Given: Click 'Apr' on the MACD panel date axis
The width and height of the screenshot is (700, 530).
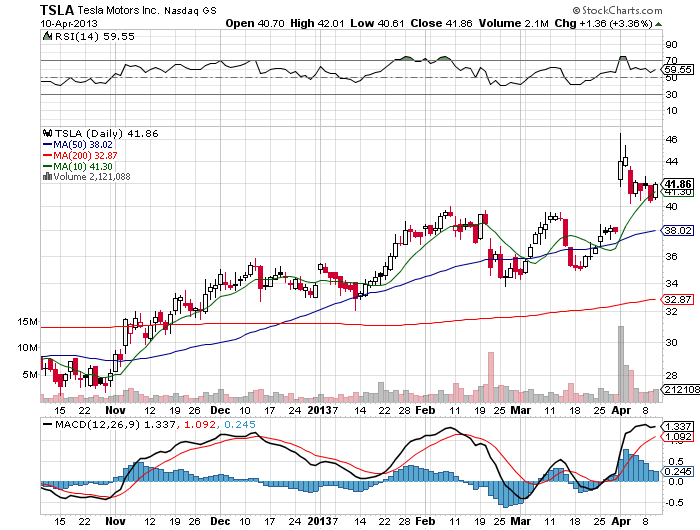Looking at the screenshot, I should click(x=621, y=521).
